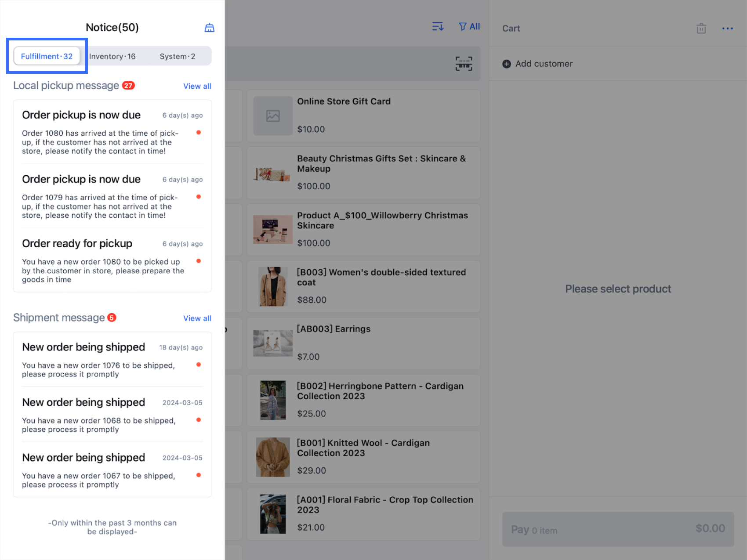Image resolution: width=747 pixels, height=560 pixels.
Task: Scan barcode using scanner icon
Action: (464, 64)
